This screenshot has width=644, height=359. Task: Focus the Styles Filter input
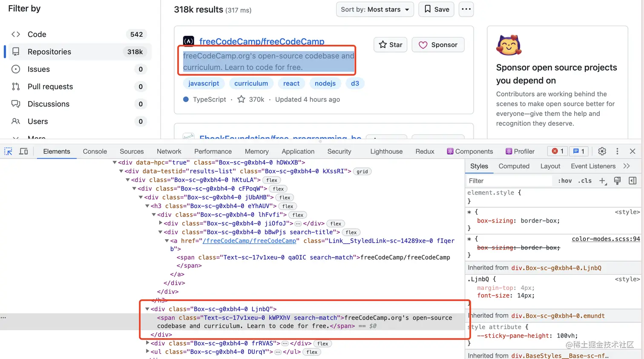509,181
